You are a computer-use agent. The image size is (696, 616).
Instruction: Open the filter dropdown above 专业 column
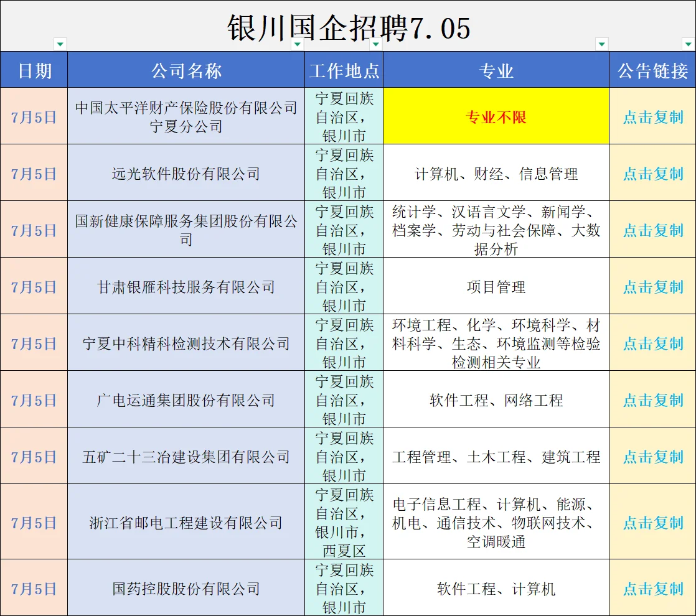[x=602, y=44]
